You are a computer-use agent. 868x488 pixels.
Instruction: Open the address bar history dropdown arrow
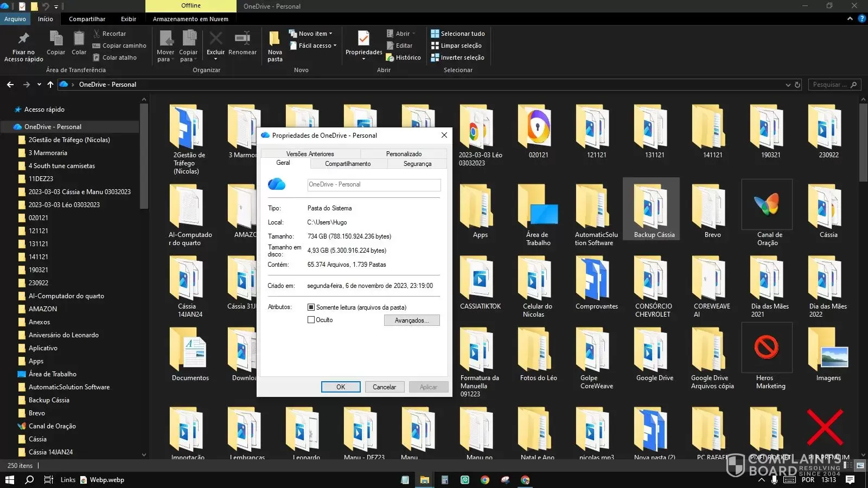pyautogui.click(x=788, y=85)
